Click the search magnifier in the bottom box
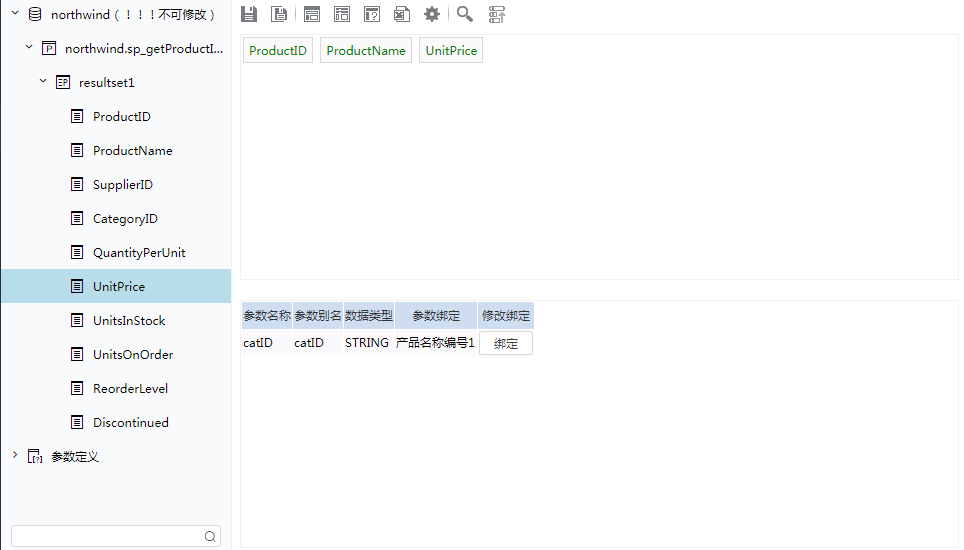This screenshot has height=550, width=964. coord(210,536)
